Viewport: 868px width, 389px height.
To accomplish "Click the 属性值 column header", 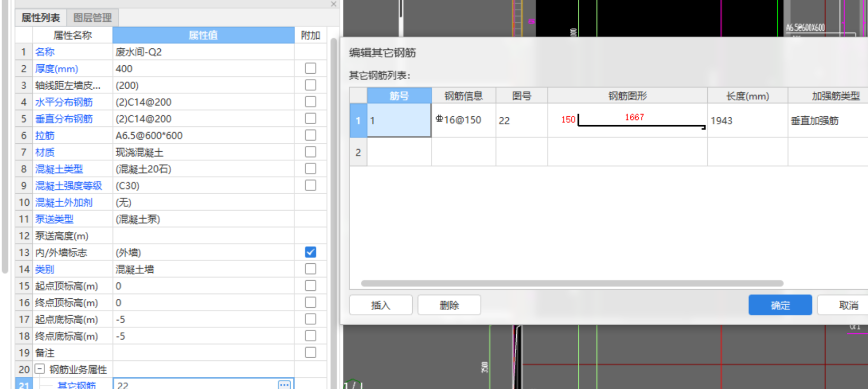I will tap(203, 35).
